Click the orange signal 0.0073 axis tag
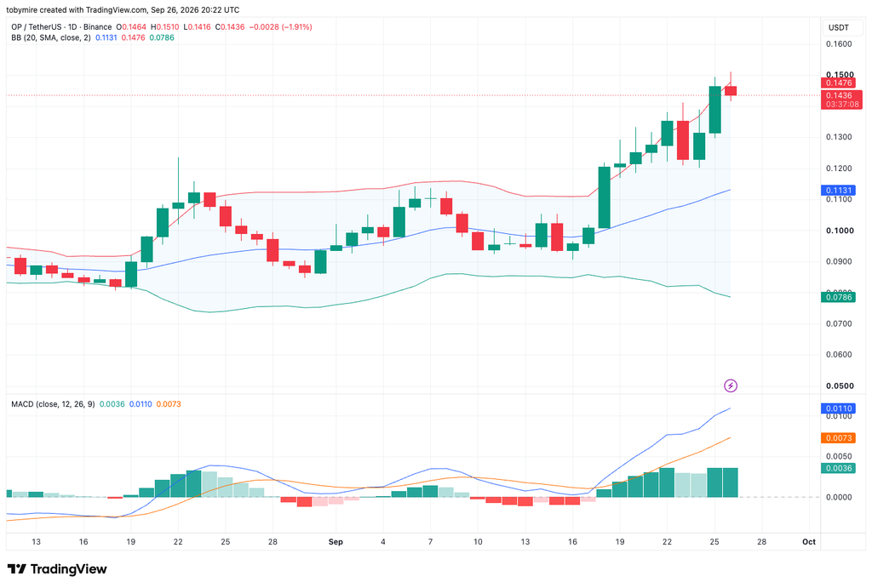 [838, 438]
